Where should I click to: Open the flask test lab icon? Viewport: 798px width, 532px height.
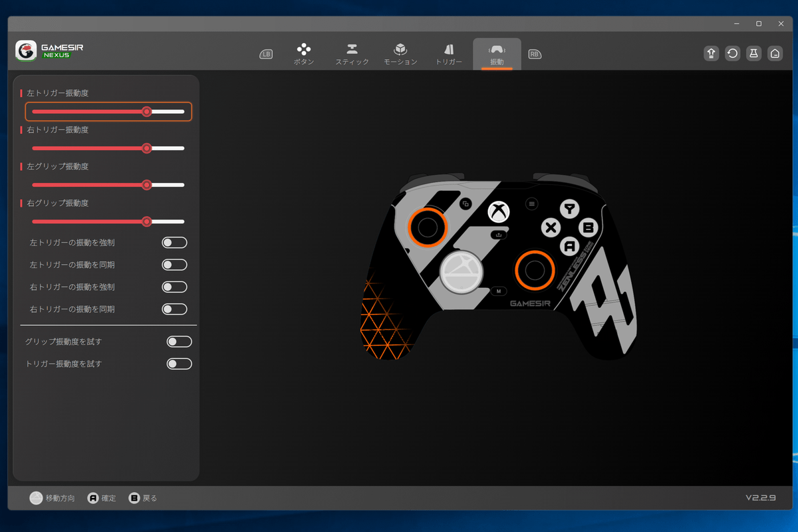pyautogui.click(x=753, y=54)
